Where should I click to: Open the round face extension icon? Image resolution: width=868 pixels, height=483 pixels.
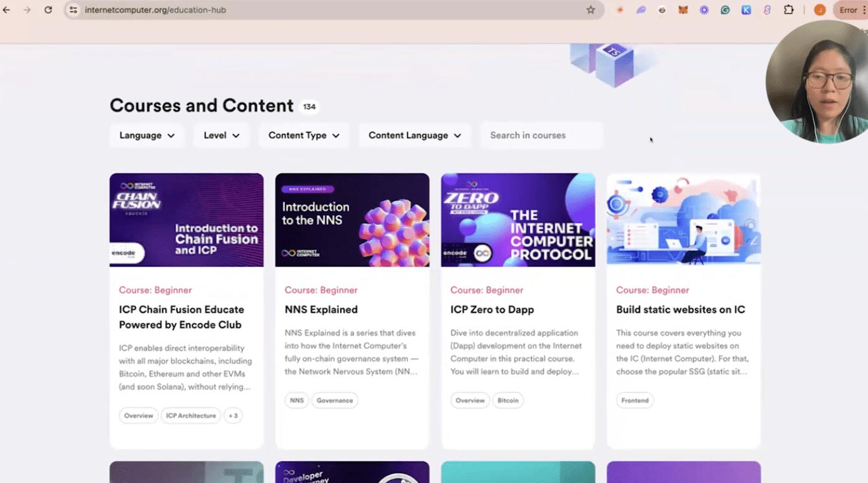pos(662,10)
